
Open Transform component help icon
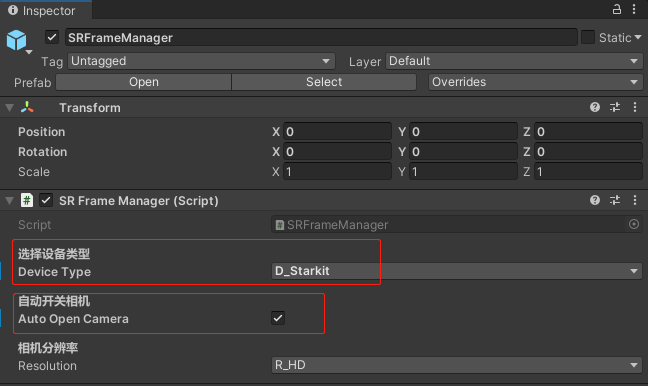[595, 107]
